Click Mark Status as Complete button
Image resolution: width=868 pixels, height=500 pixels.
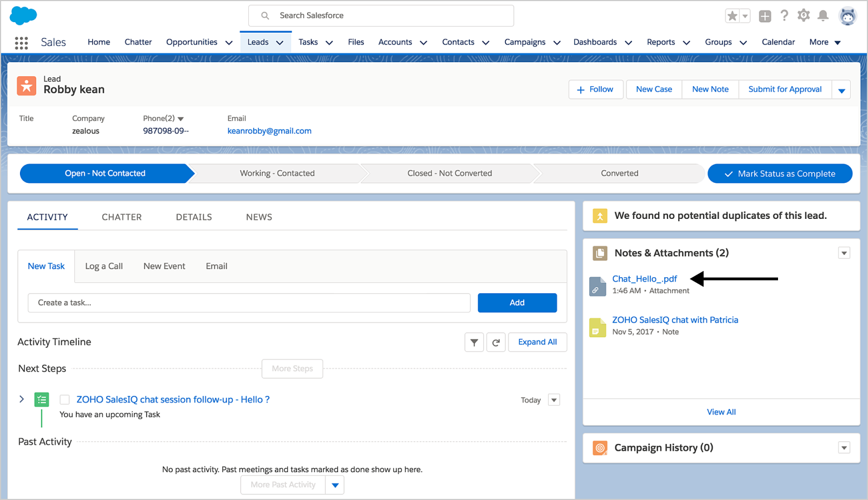click(780, 173)
